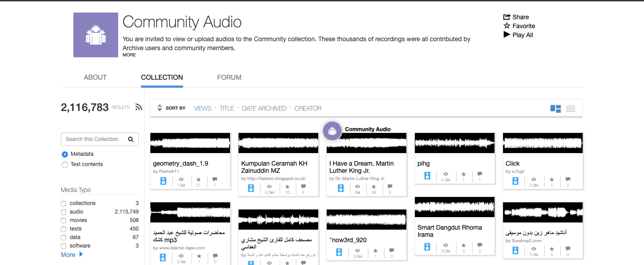Click audio speaker icon for Smart Dangdut Rhoma Irama
The height and width of the screenshot is (265, 644).
[x=427, y=247]
